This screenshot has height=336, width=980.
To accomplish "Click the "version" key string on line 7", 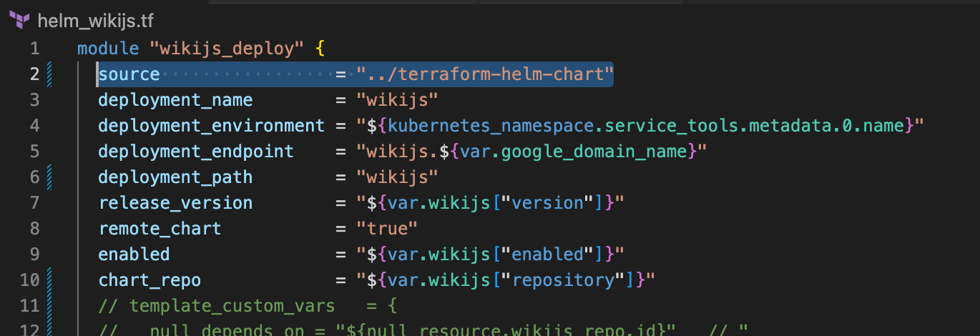I will (548, 203).
